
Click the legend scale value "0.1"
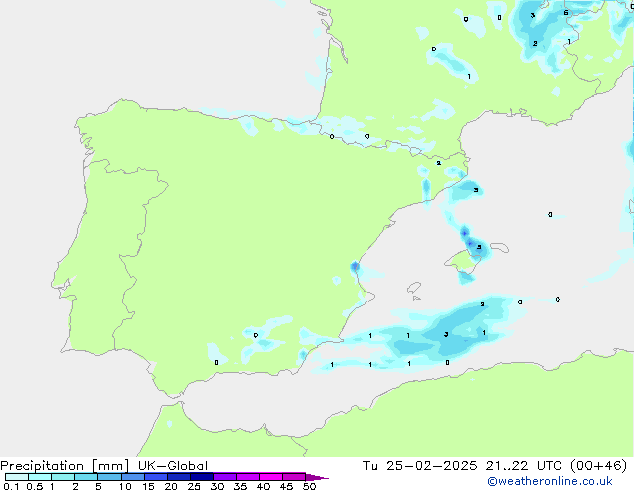coord(11,486)
